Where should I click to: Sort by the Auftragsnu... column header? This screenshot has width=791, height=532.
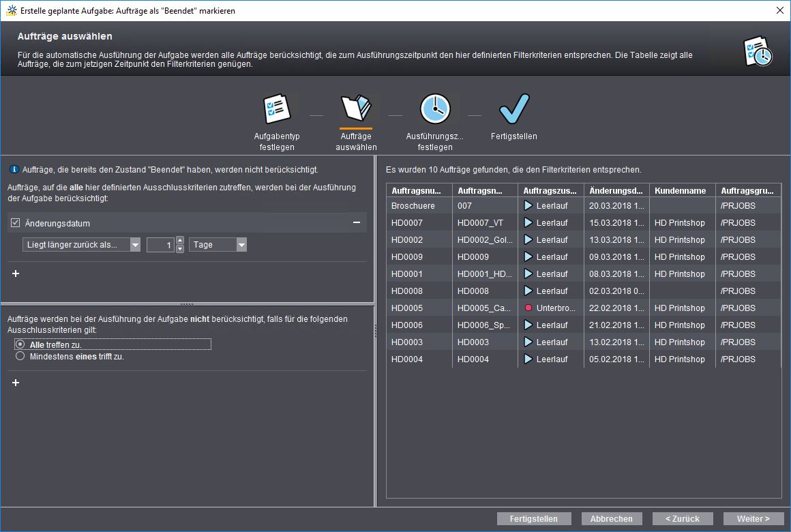419,190
